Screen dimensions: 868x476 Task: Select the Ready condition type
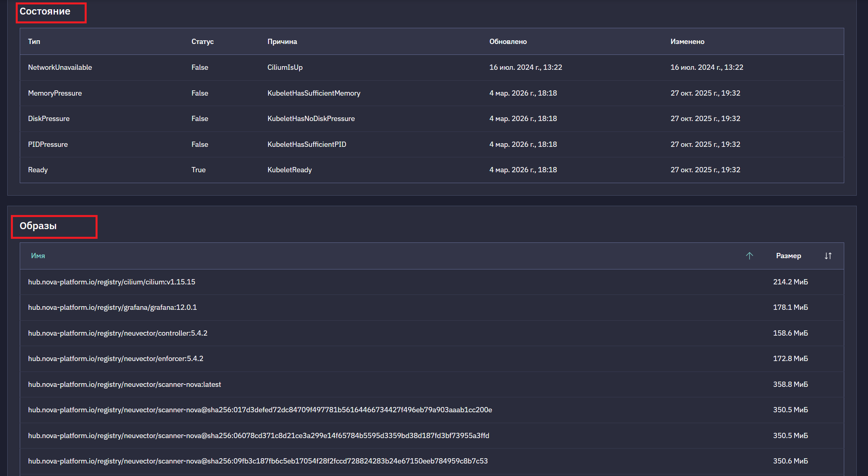38,170
